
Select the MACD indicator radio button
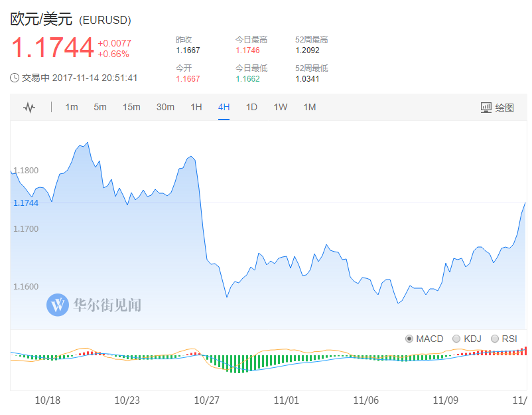pyautogui.click(x=409, y=339)
